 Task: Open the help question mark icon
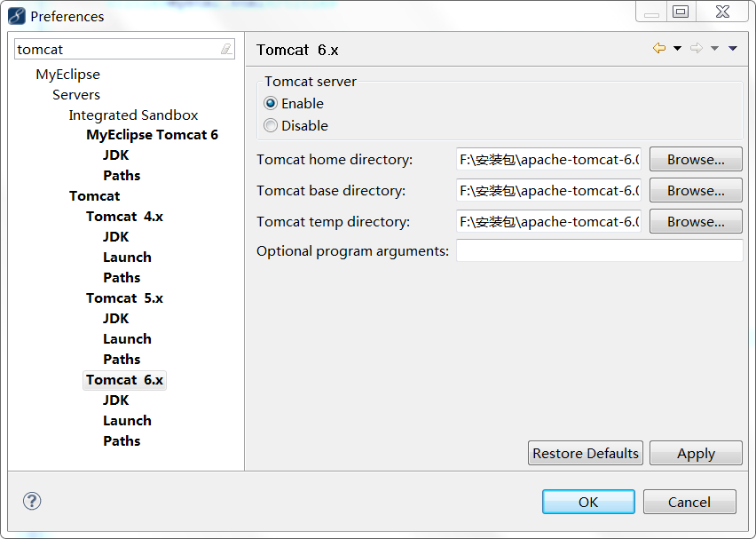(32, 501)
